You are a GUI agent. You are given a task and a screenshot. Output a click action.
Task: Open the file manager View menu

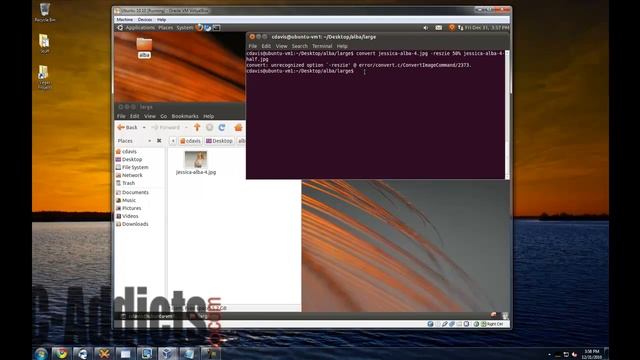150,116
